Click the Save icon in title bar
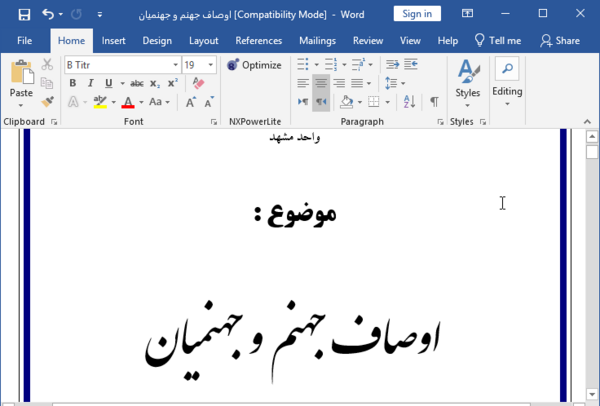Viewport: 600px width, 406px height. pyautogui.click(x=24, y=15)
